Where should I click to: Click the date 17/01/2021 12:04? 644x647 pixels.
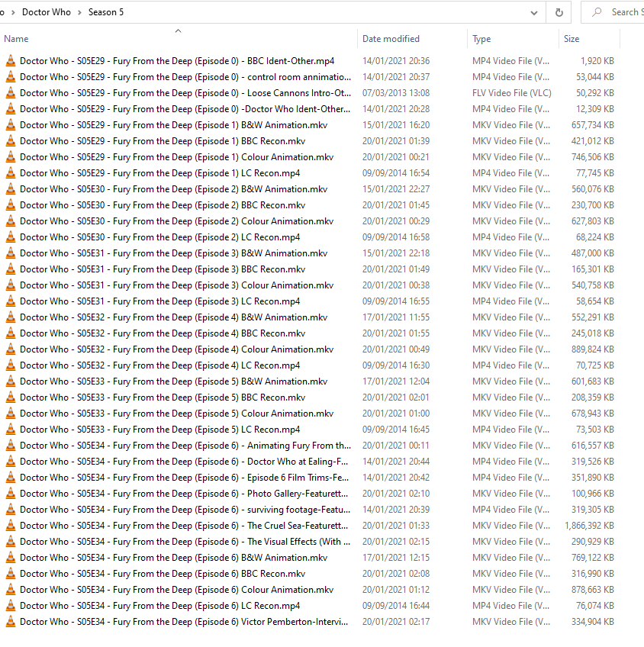pyautogui.click(x=396, y=381)
